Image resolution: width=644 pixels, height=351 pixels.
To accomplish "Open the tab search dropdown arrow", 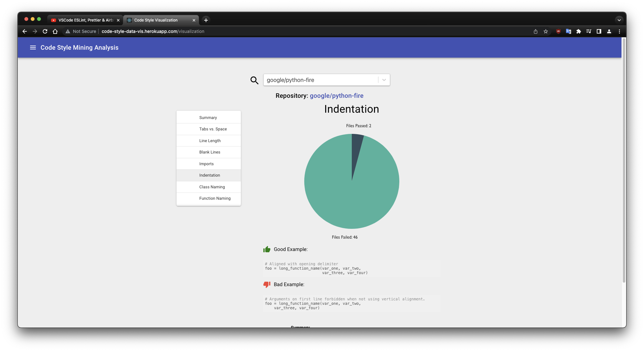I will coord(619,20).
